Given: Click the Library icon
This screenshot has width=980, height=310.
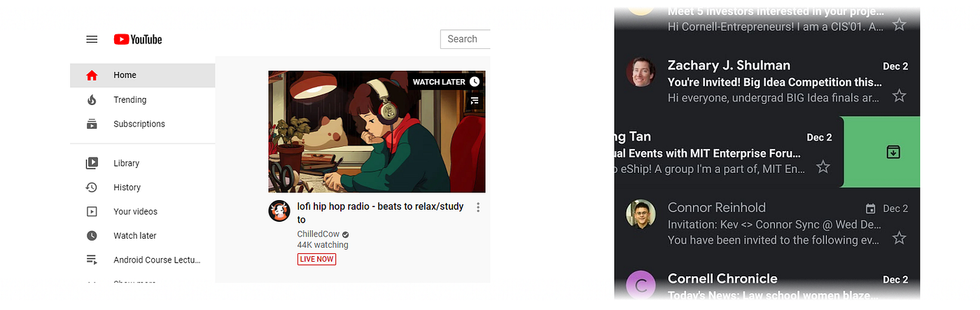Looking at the screenshot, I should [x=92, y=163].
